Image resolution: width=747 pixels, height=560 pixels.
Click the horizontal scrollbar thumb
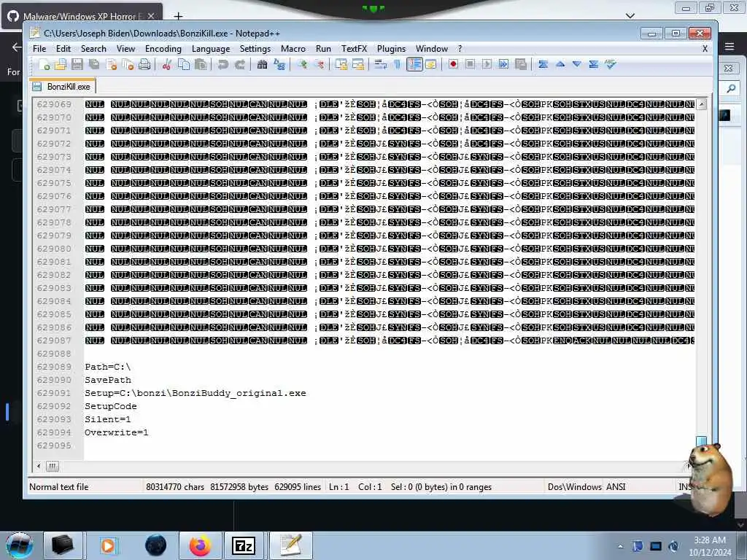(53, 466)
